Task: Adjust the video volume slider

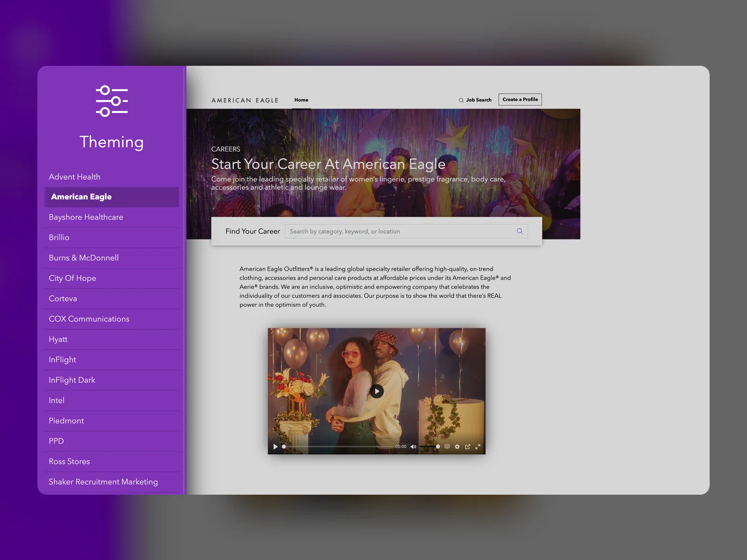Action: tap(430, 447)
